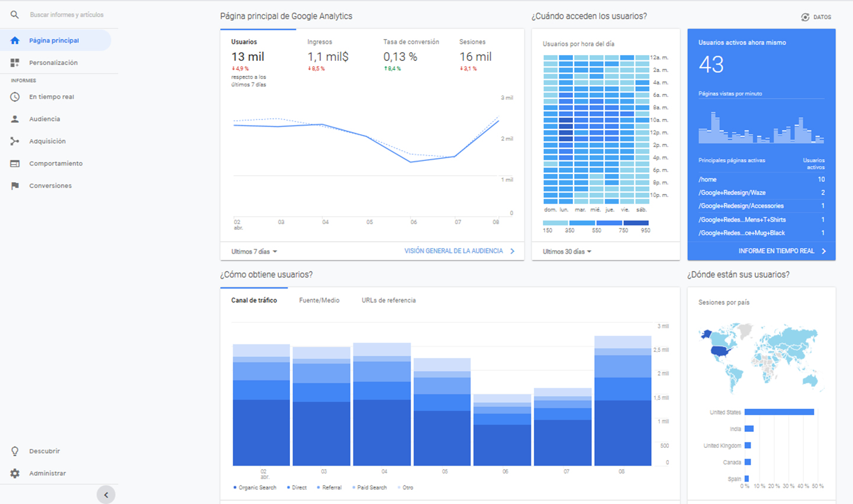Click the Canada country label
Image resolution: width=853 pixels, height=504 pixels.
pyautogui.click(x=732, y=463)
